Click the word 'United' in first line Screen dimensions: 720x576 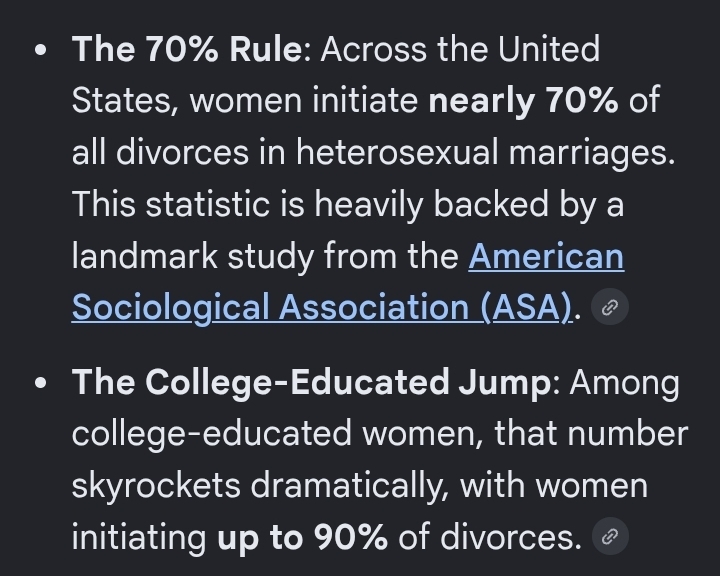549,49
